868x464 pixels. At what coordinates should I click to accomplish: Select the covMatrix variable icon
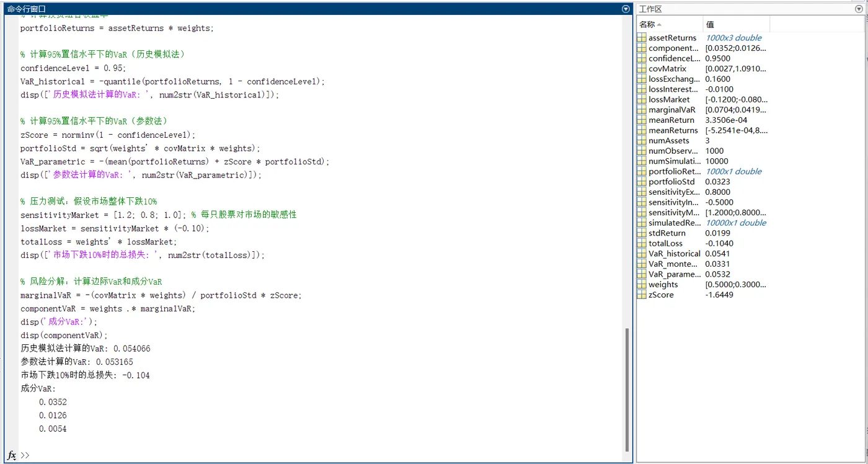(x=642, y=69)
